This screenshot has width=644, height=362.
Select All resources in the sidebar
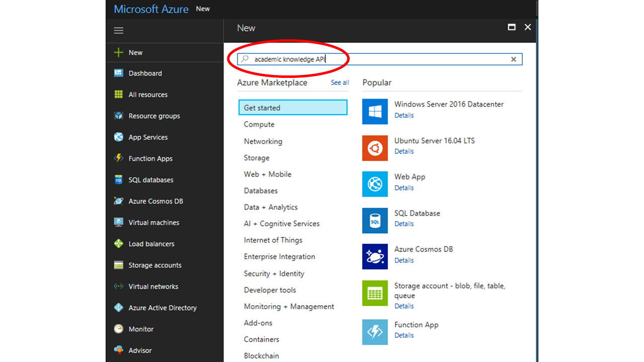tap(147, 95)
